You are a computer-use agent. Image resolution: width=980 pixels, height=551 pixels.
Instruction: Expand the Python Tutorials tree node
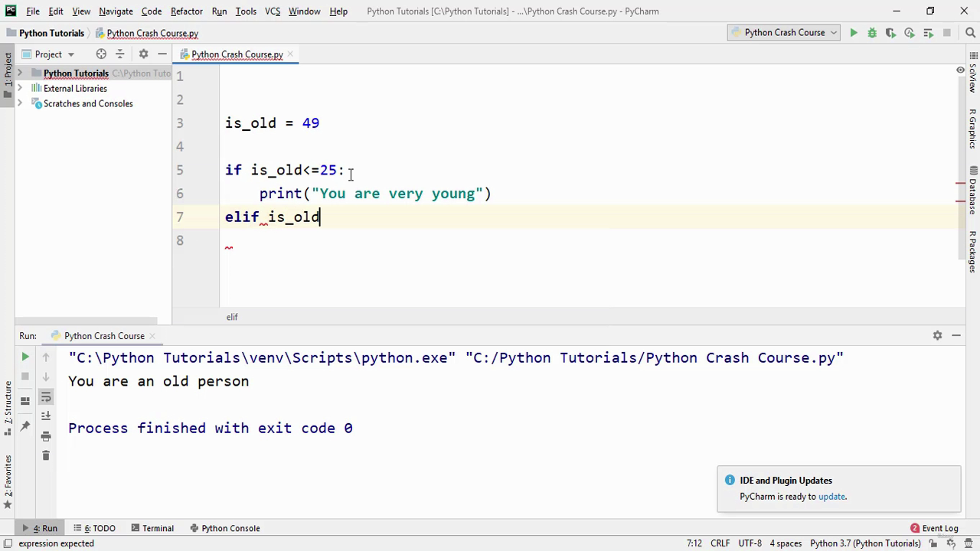[x=20, y=73]
